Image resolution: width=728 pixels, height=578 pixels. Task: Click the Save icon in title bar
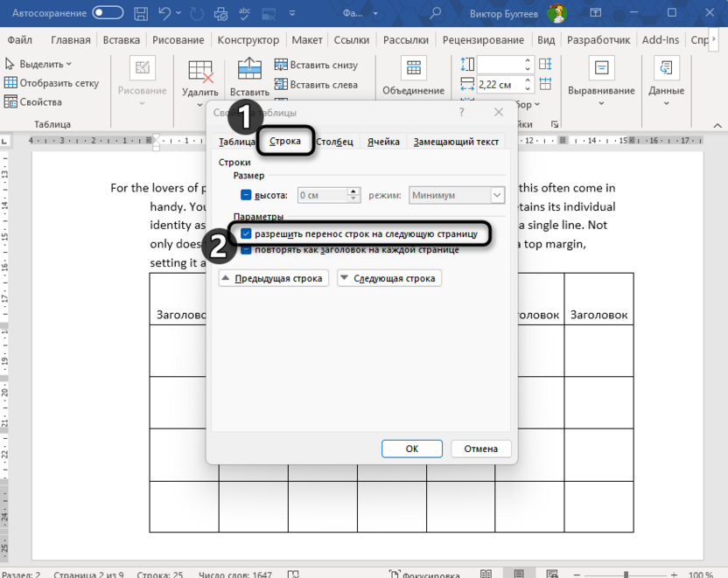coord(141,13)
